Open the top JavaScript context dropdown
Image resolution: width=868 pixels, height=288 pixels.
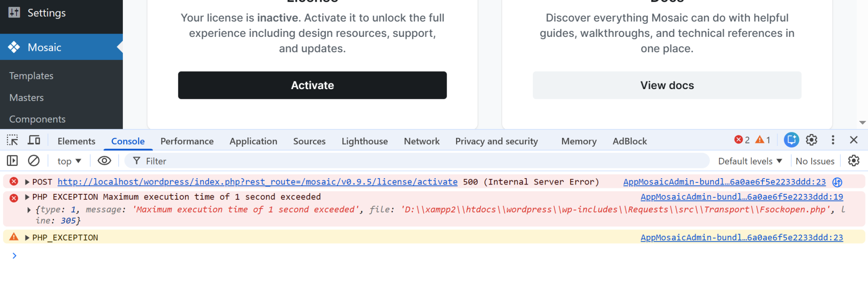(69, 161)
